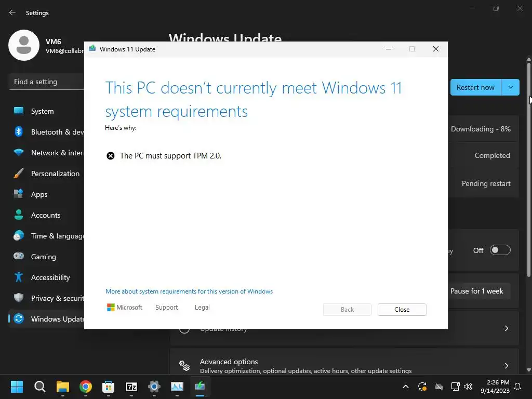Click 'The PC must support TPM 2.0.' text

point(170,156)
